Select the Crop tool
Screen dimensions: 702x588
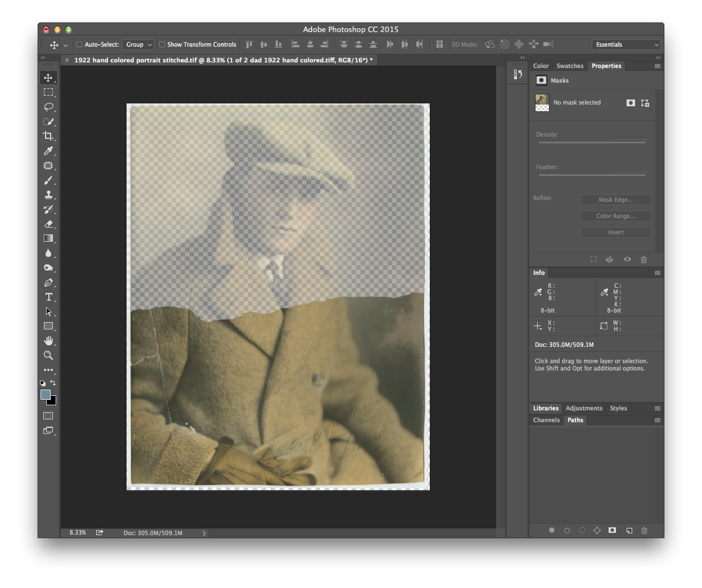[48, 136]
